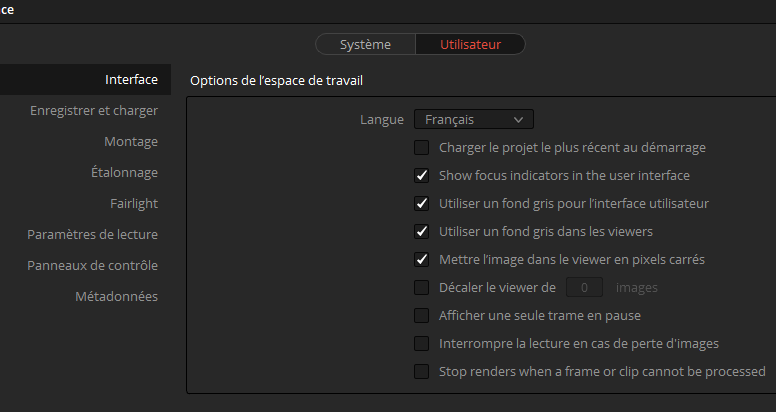Click the viewer offset images number field

(585, 288)
